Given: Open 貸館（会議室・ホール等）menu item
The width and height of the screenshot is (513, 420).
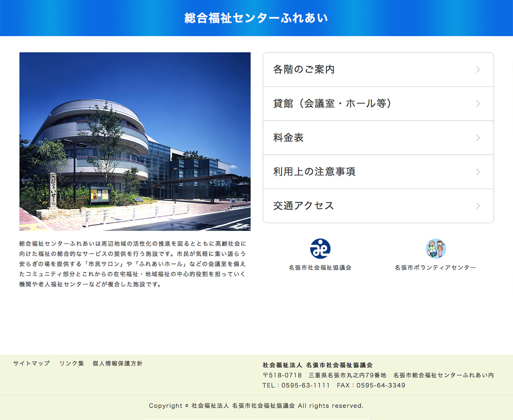Looking at the screenshot, I should pyautogui.click(x=332, y=104).
